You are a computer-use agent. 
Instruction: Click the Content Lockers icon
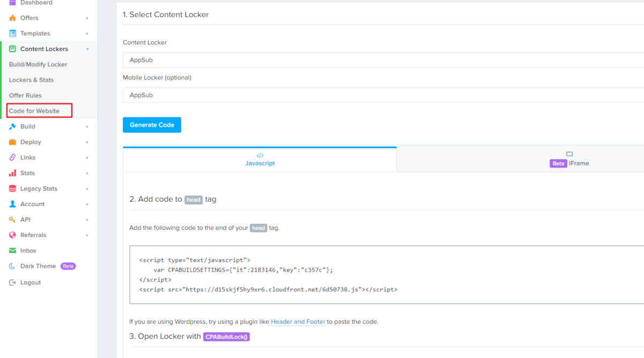coord(12,49)
